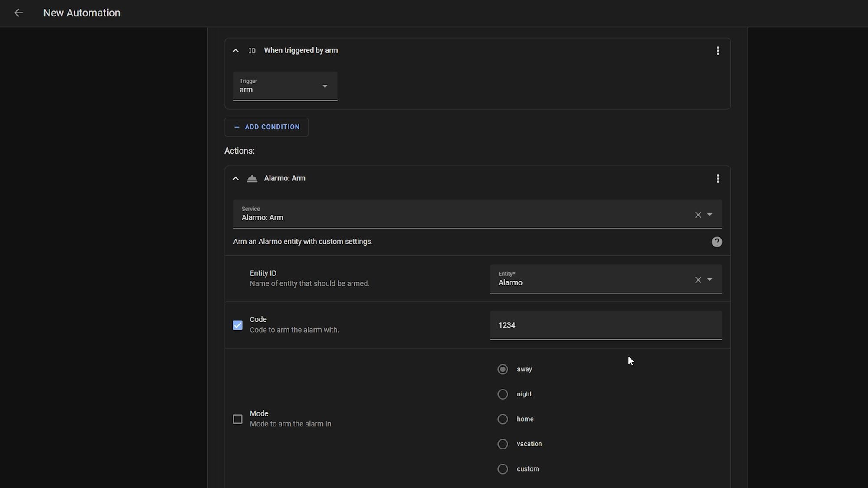The width and height of the screenshot is (868, 488).
Task: Click 'Arm an Alarmo entity with custom settings.' text
Action: point(303,242)
